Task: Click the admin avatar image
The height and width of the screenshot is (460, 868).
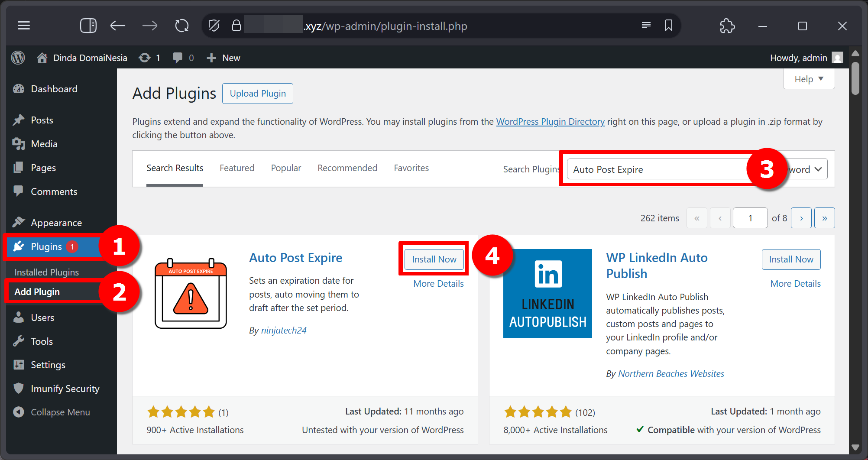Action: (838, 58)
